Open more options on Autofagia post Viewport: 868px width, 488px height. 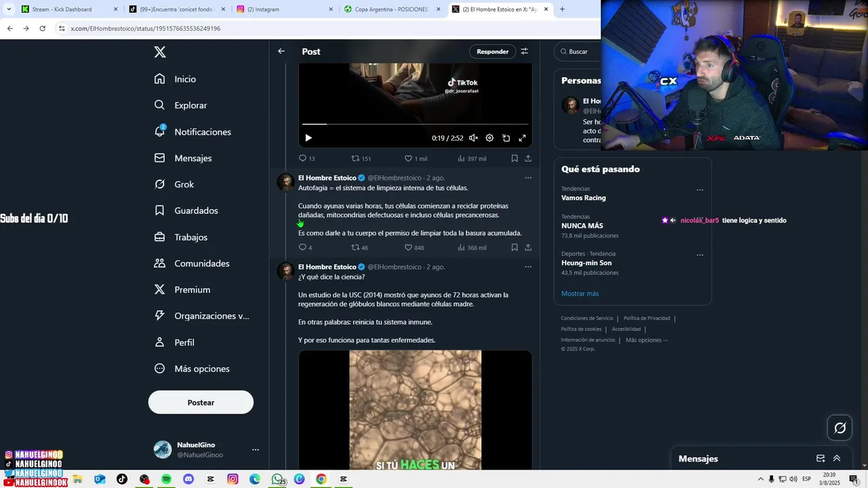click(528, 178)
